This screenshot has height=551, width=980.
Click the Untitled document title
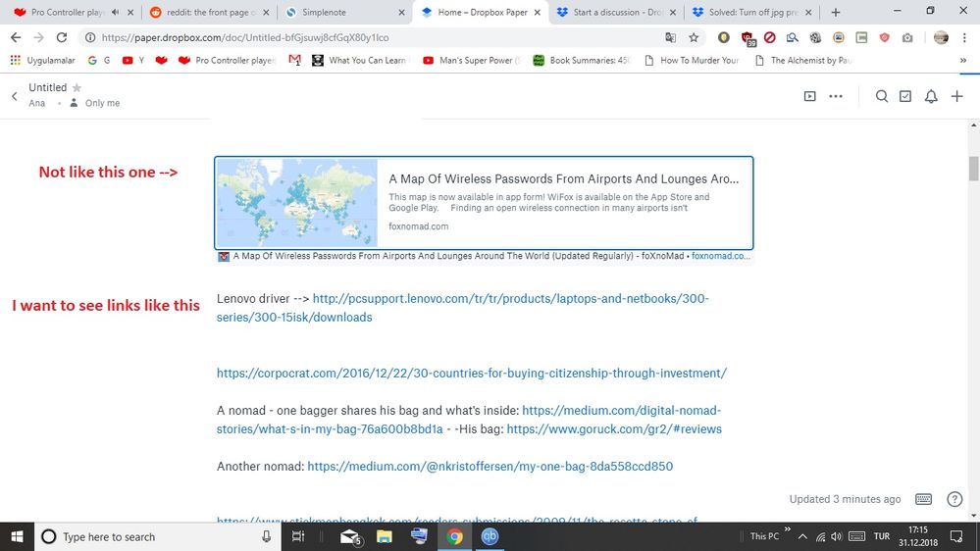pyautogui.click(x=47, y=87)
